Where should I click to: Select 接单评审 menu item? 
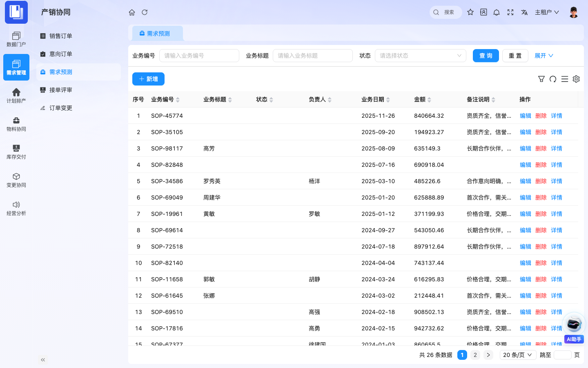pos(78,90)
